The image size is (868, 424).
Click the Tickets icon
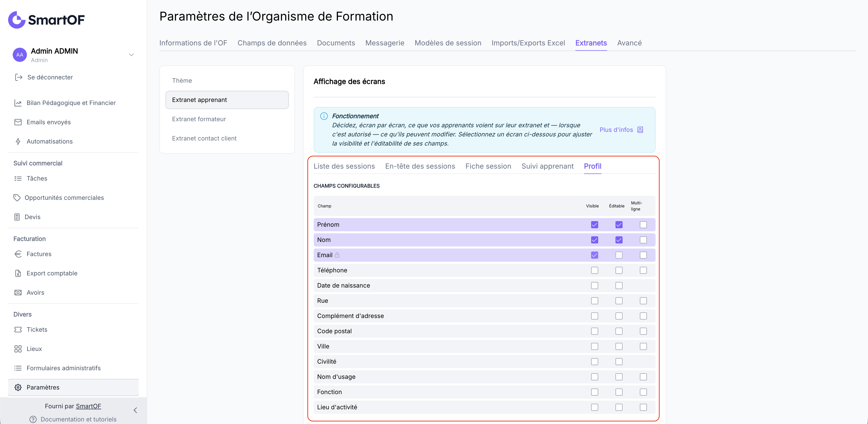(18, 329)
